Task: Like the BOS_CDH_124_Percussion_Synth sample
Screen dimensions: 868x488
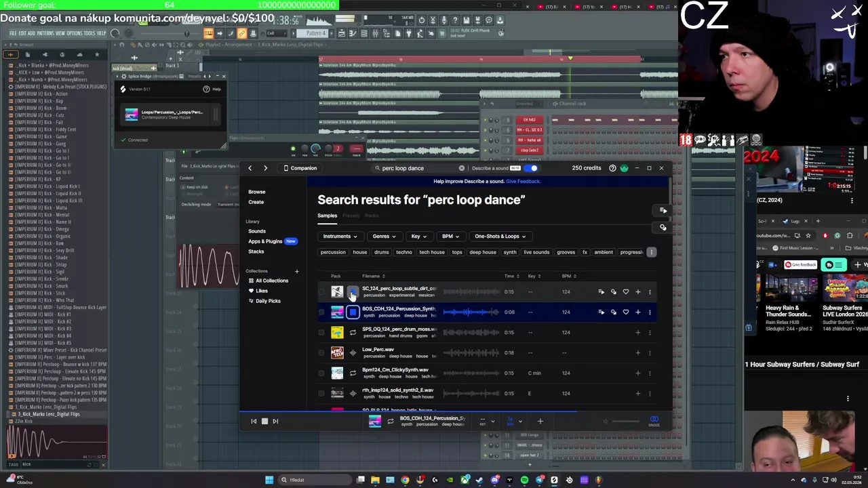Action: pos(626,312)
